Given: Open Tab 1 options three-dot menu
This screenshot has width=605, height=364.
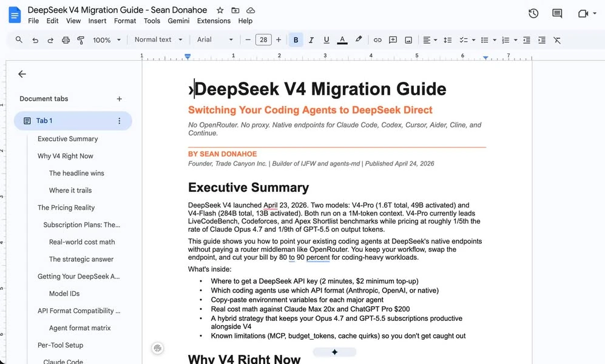Looking at the screenshot, I should [119, 121].
